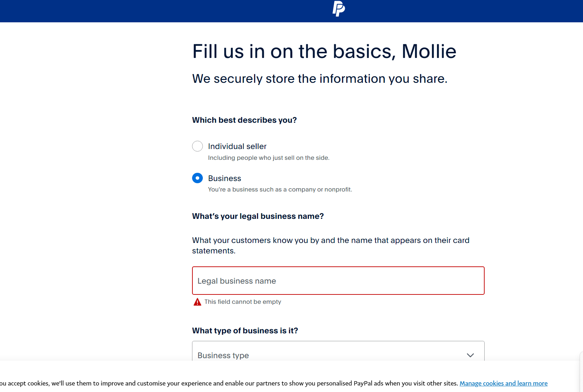Select the Individual seller radio button
The image size is (583, 392).
click(x=197, y=146)
